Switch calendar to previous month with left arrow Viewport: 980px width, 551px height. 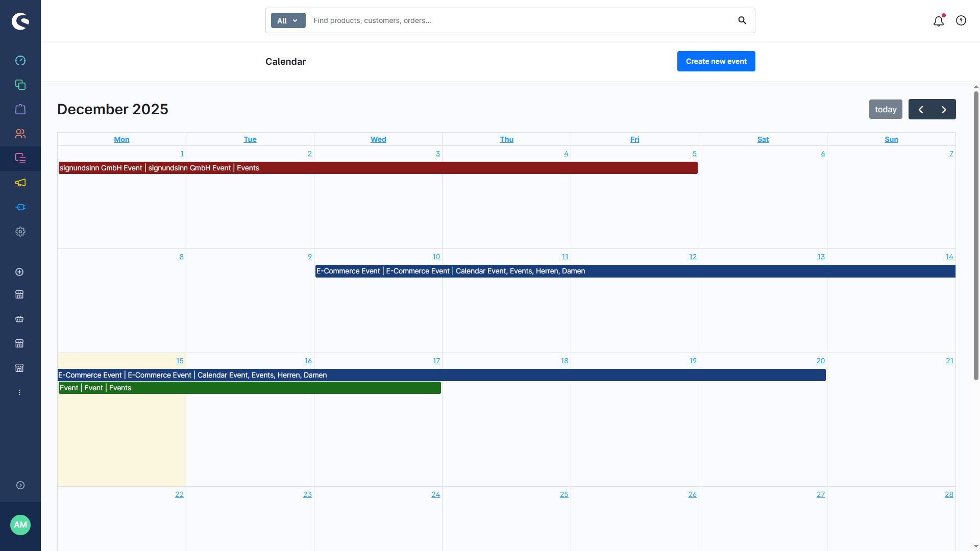tap(921, 109)
